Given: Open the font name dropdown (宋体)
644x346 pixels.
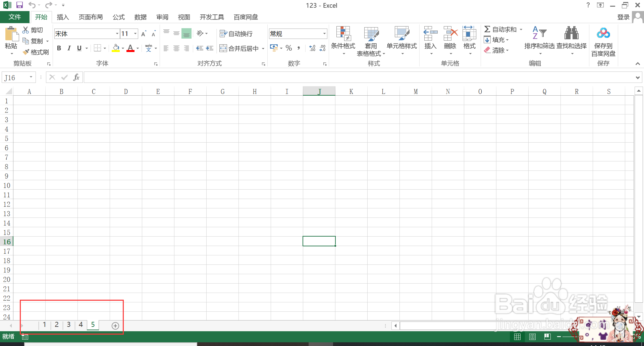Looking at the screenshot, I should pyautogui.click(x=117, y=34).
